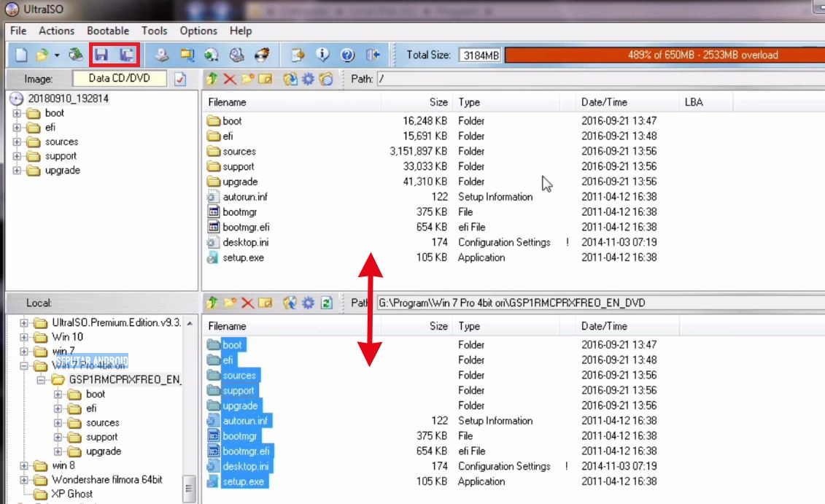This screenshot has width=825, height=504.
Task: Select bootmgr.efi in the image file list
Action: coord(246,228)
